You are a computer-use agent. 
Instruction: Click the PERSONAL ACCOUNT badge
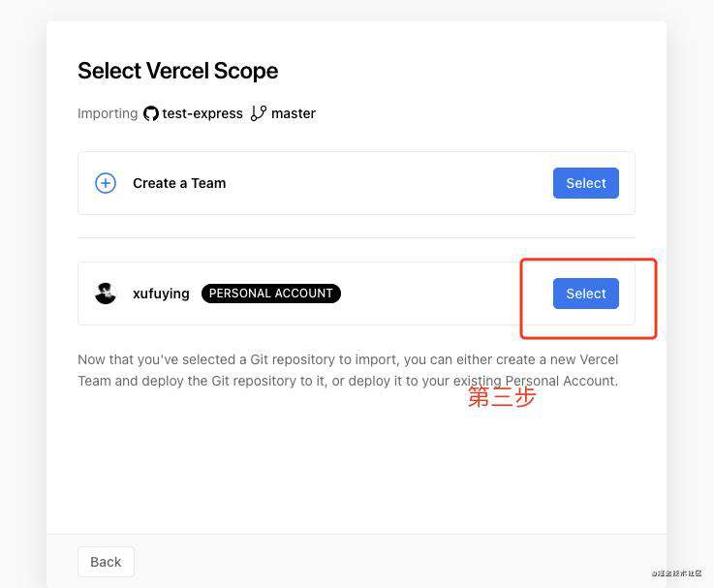click(271, 294)
